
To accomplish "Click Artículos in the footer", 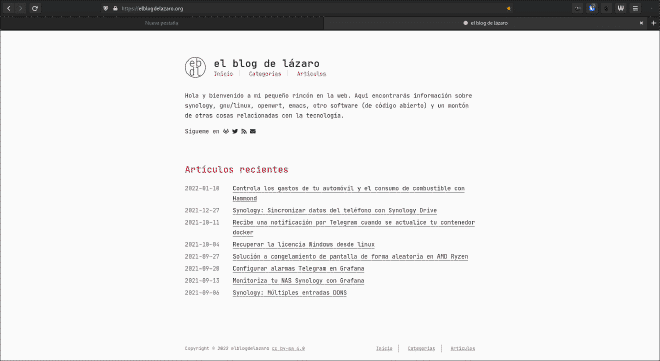I will 463,348.
